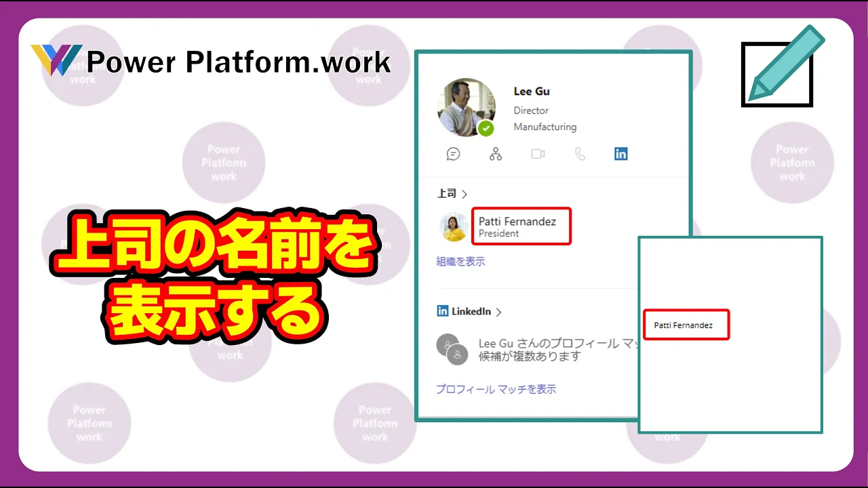Image resolution: width=868 pixels, height=488 pixels.
Task: Click the Lee Gu name text
Action: pyautogui.click(x=532, y=91)
